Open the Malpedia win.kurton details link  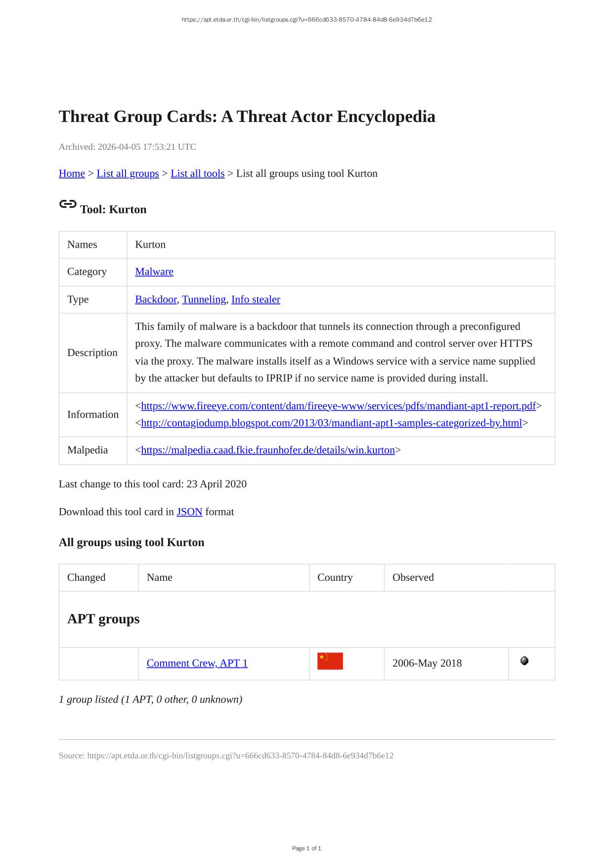(268, 450)
